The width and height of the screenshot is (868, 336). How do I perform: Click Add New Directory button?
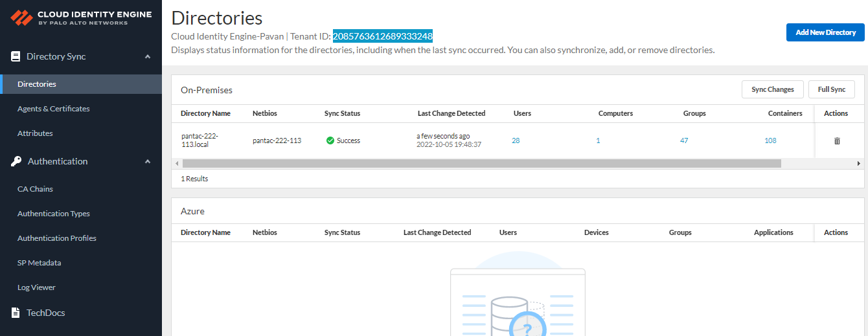point(825,32)
